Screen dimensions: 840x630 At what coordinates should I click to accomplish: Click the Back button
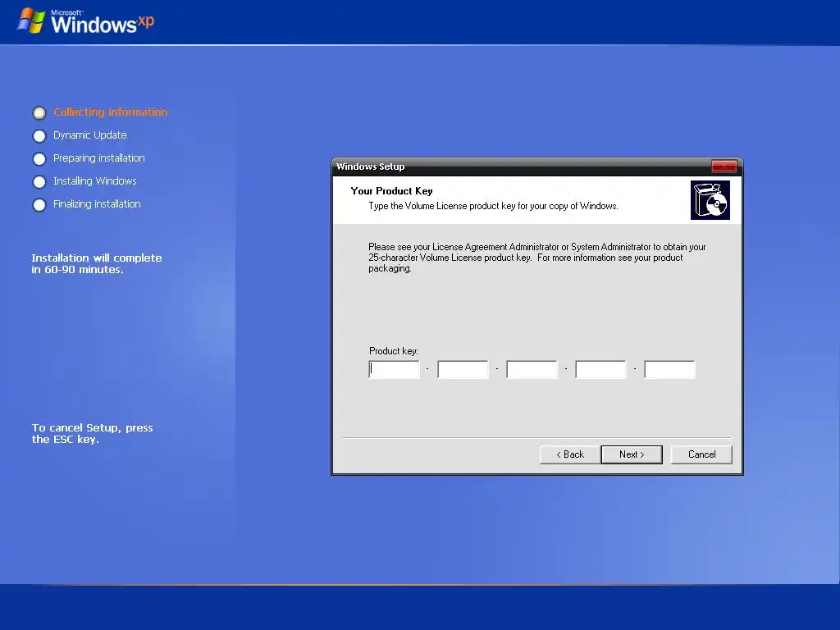[570, 454]
